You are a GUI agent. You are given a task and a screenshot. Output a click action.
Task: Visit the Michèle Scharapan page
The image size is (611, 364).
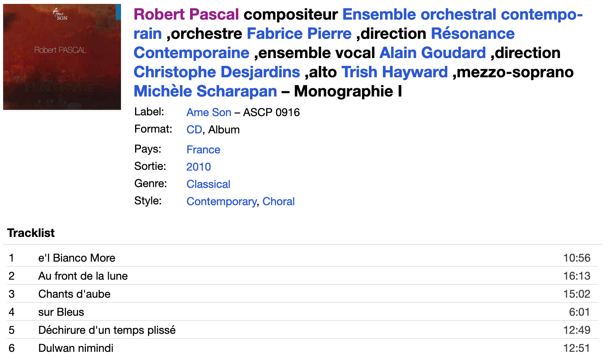coord(205,91)
